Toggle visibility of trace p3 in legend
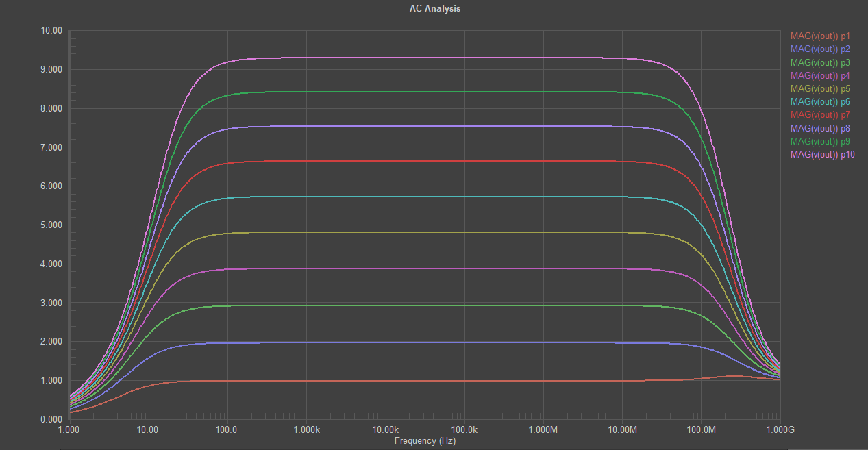868x450 pixels. coord(820,62)
